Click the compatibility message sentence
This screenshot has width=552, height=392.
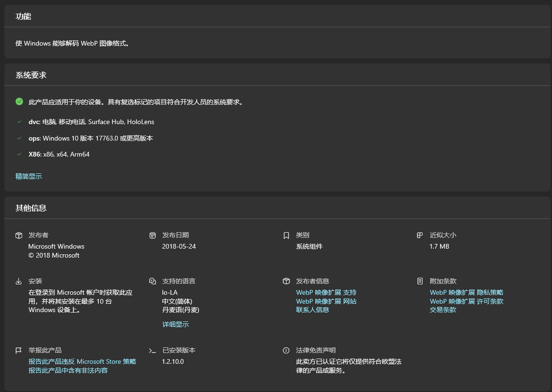click(x=136, y=102)
